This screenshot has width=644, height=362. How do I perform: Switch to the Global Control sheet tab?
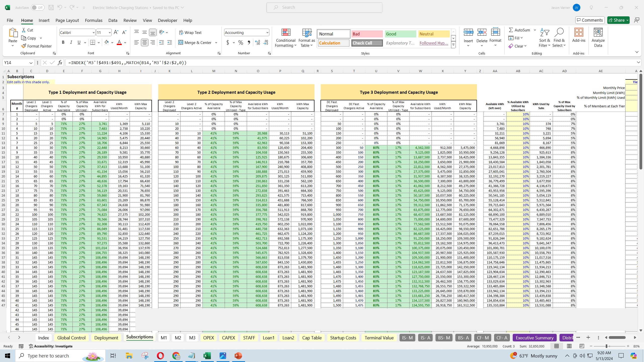coord(71,338)
